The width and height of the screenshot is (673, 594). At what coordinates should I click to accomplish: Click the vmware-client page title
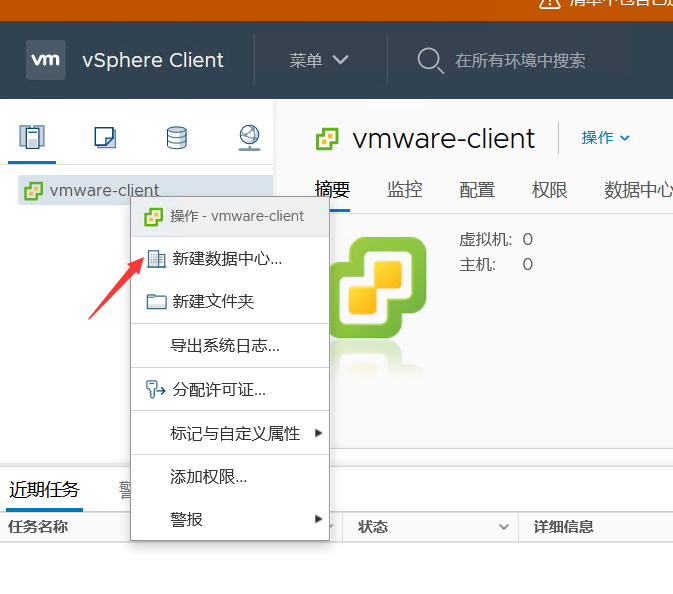(443, 139)
